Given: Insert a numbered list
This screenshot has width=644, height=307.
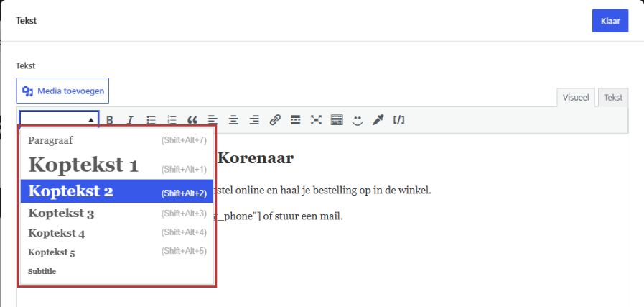Looking at the screenshot, I should coord(172,120).
